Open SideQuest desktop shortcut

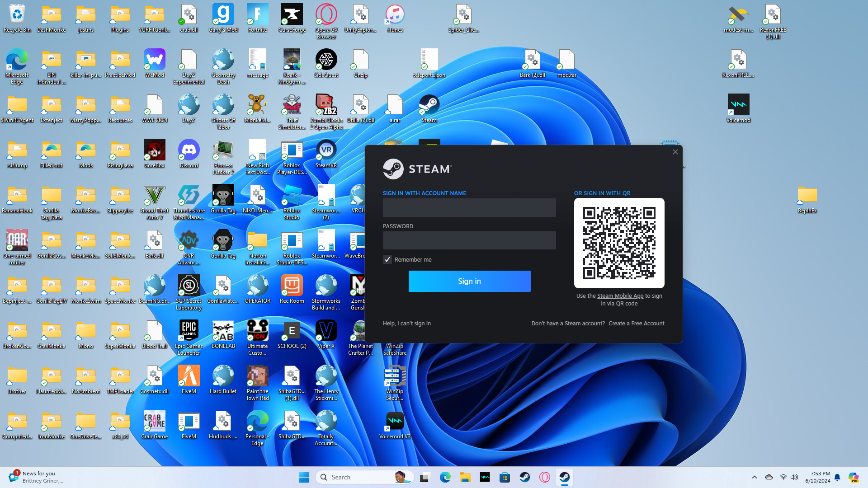326,61
